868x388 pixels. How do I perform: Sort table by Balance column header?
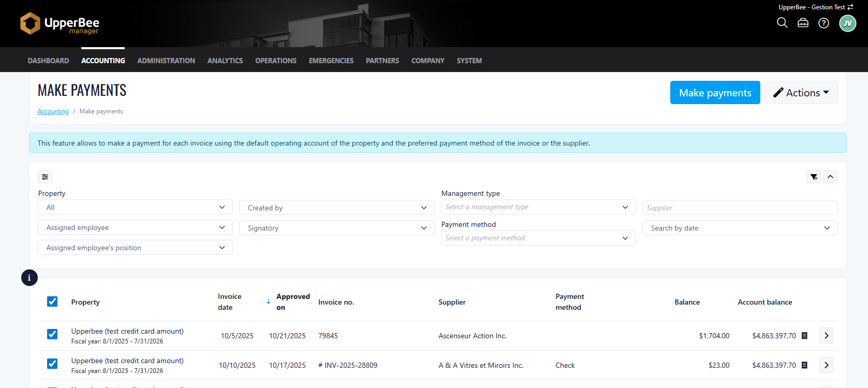(687, 302)
